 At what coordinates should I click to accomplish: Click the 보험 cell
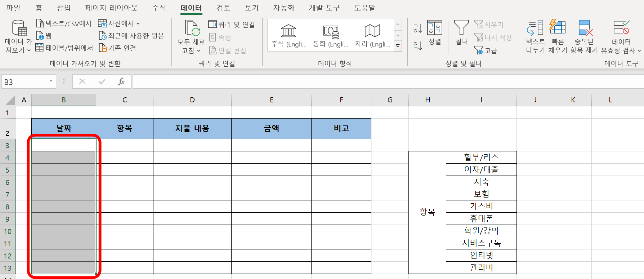pos(481,194)
